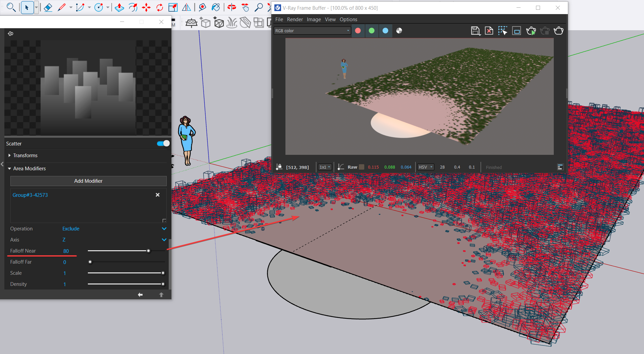Start render with teapot icon

point(558,31)
